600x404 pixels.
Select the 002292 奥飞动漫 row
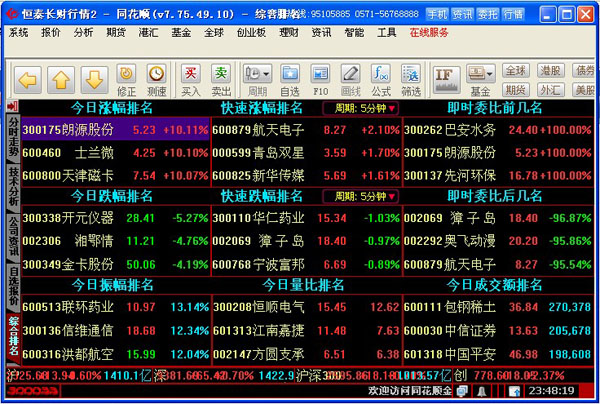point(498,241)
